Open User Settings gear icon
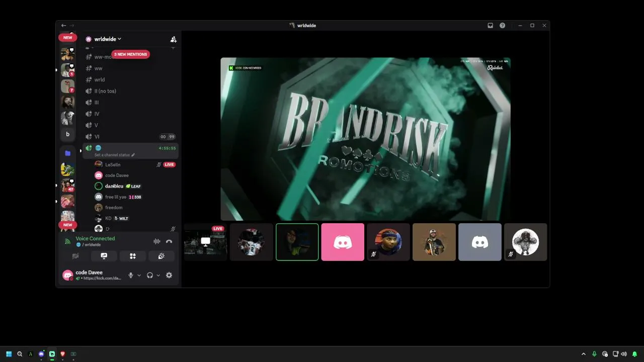This screenshot has height=362, width=644. [169, 275]
